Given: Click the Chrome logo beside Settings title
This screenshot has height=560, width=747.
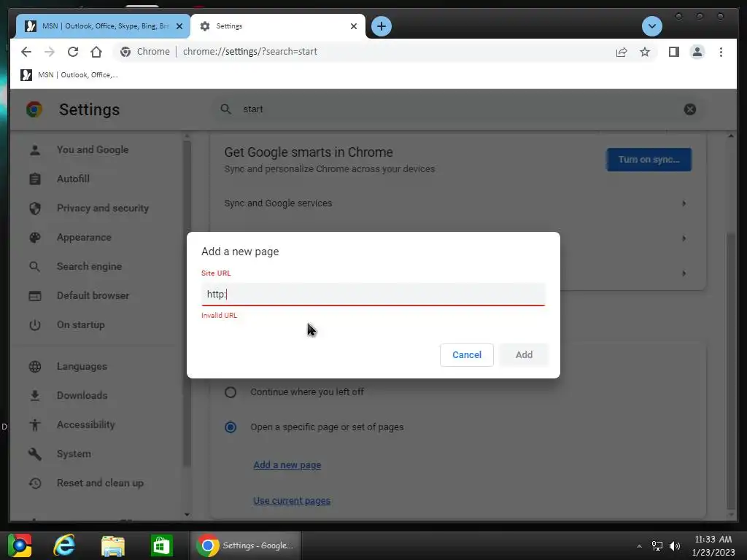Looking at the screenshot, I should tap(34, 109).
